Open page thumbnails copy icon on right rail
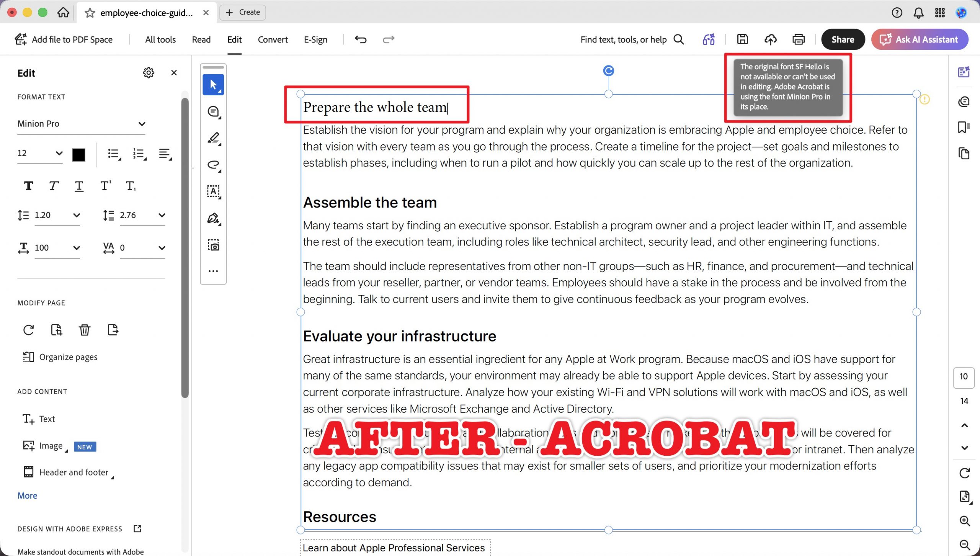This screenshot has height=556, width=980. 964,153
